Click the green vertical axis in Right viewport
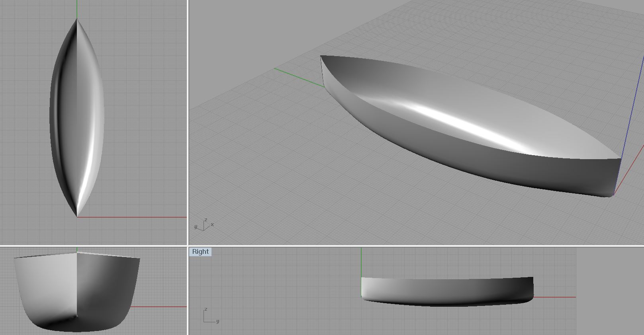Viewport: 644px width, 335px height. [361, 262]
